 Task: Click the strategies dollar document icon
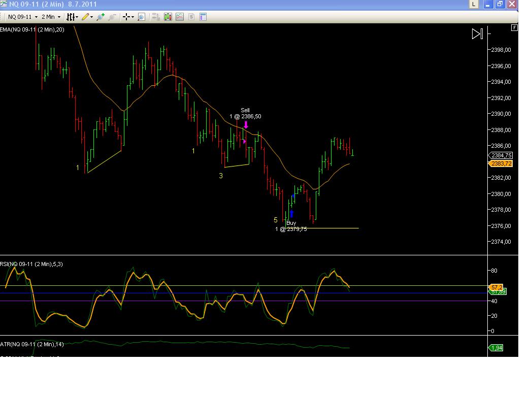point(191,17)
